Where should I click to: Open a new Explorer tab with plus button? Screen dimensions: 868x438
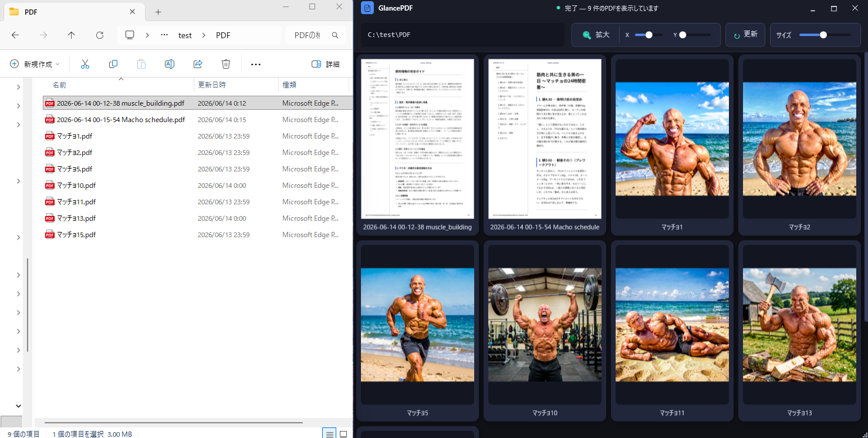tap(158, 12)
